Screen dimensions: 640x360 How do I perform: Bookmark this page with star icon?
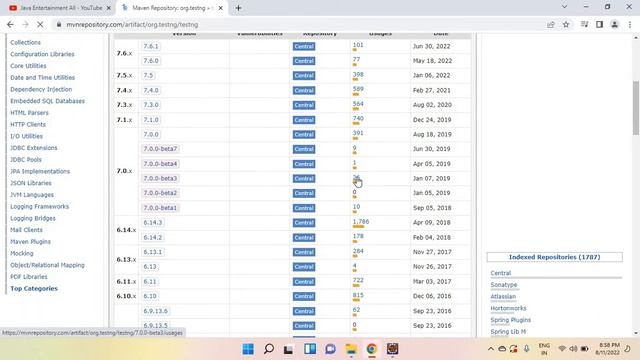click(x=566, y=24)
